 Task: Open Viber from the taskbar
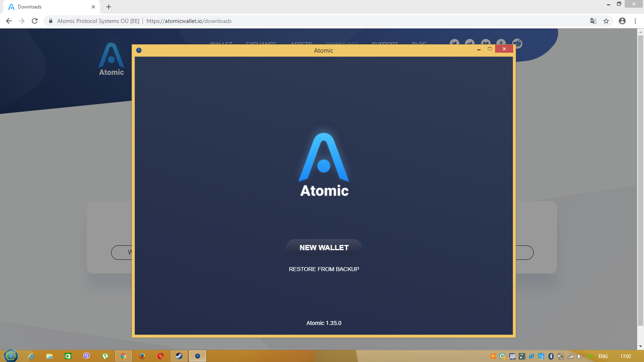point(87,356)
